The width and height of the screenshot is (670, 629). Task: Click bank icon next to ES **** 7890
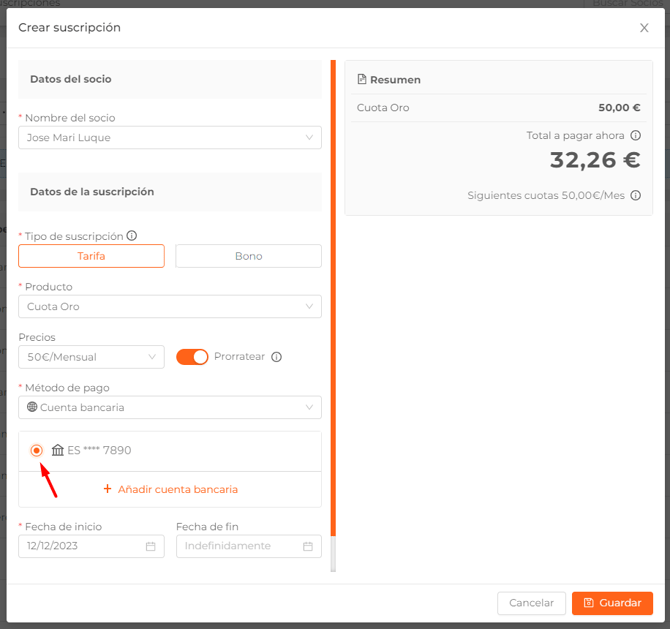coord(58,450)
